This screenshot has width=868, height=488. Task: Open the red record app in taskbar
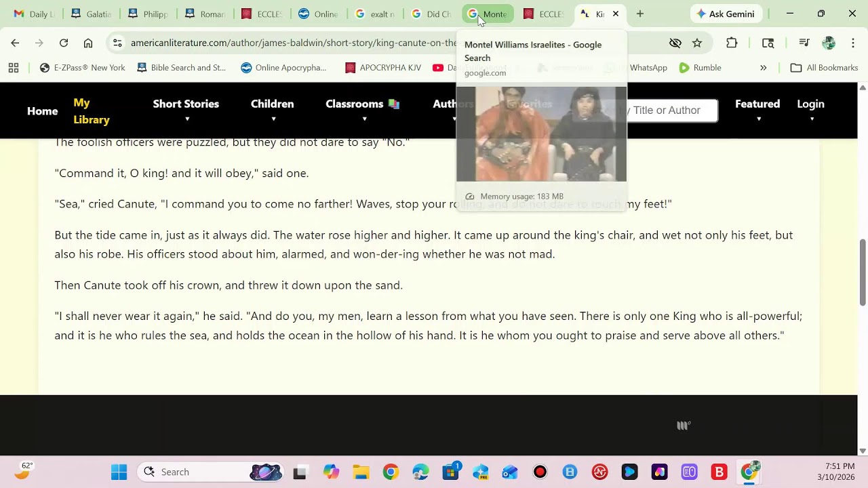(x=540, y=472)
